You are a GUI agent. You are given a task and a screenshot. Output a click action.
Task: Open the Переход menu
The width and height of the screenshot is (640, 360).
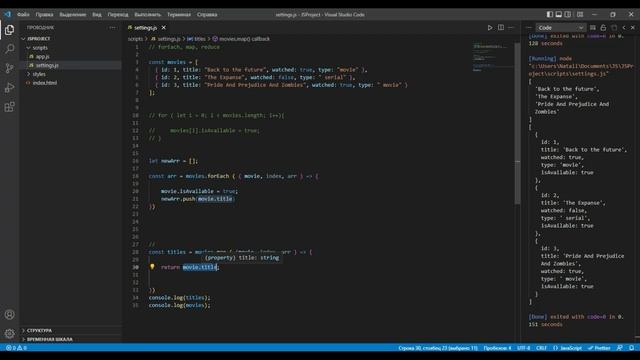[118, 14]
